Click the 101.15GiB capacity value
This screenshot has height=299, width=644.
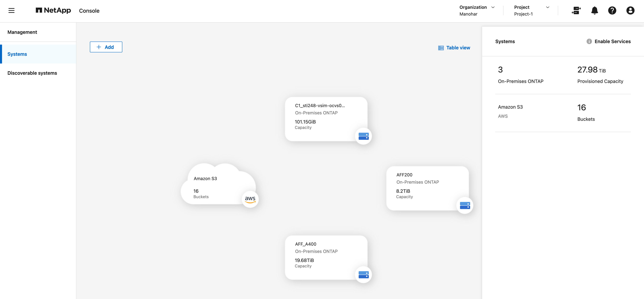305,122
